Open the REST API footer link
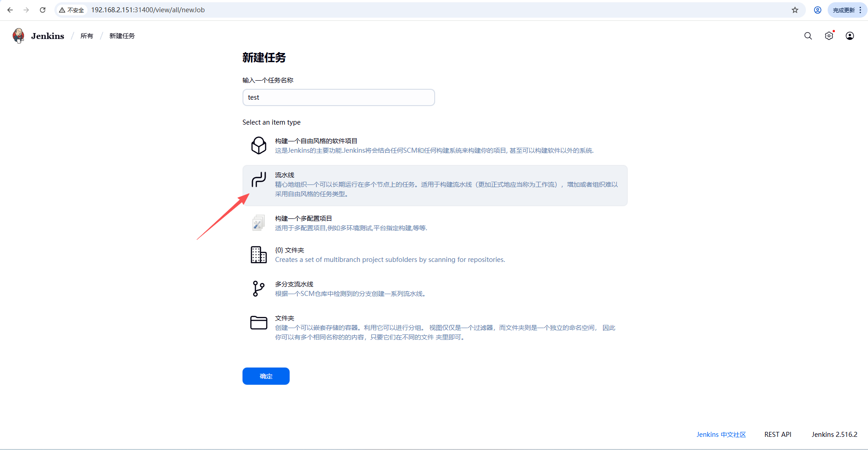The width and height of the screenshot is (868, 450). pos(777,435)
